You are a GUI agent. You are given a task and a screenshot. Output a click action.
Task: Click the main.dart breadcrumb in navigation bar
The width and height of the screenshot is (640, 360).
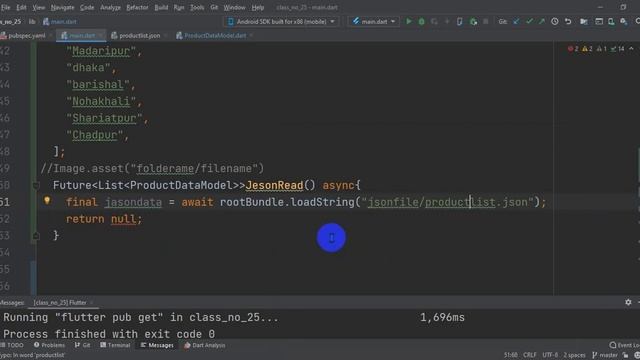(x=60, y=22)
